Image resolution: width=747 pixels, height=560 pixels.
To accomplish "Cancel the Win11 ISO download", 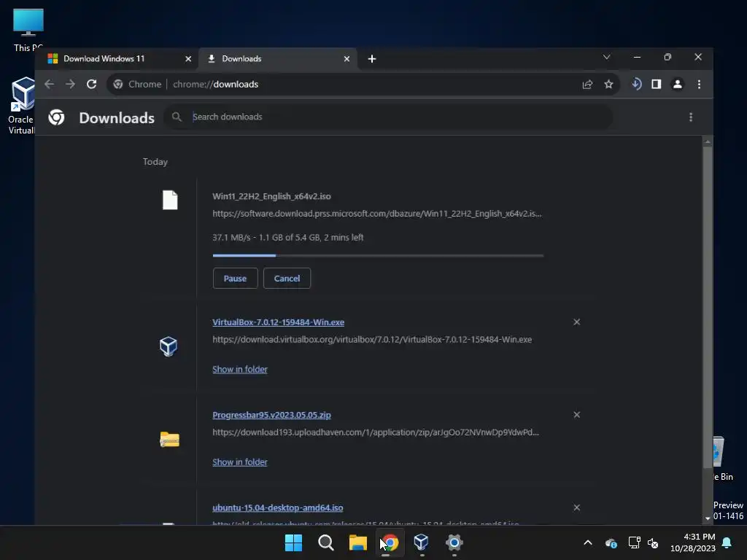I will 287,278.
